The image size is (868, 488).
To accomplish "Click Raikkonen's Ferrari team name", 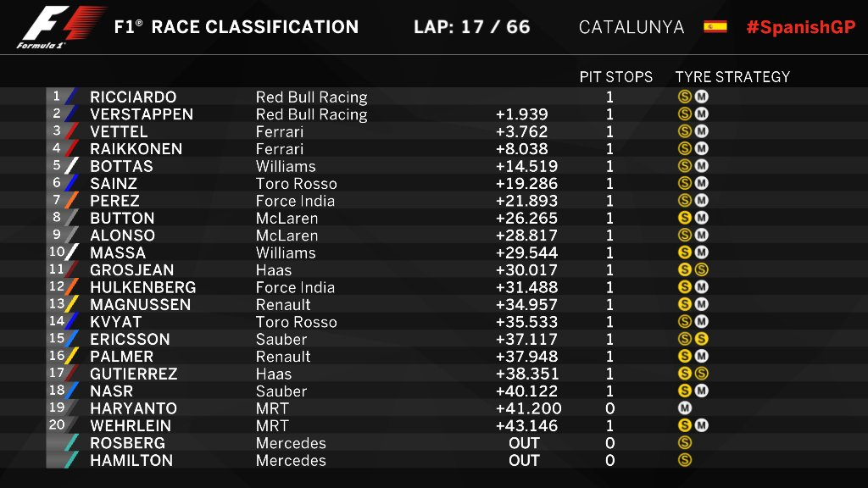I will [x=280, y=149].
